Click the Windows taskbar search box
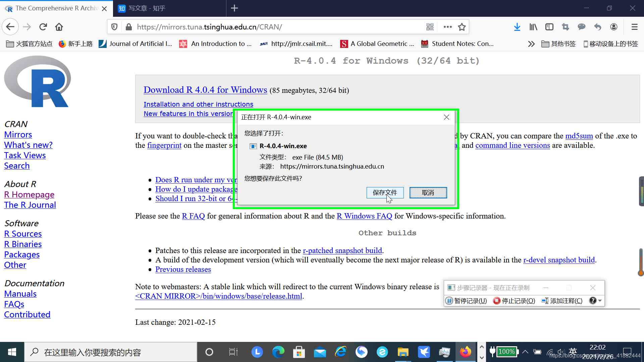The height and width of the screenshot is (362, 644). (111, 352)
